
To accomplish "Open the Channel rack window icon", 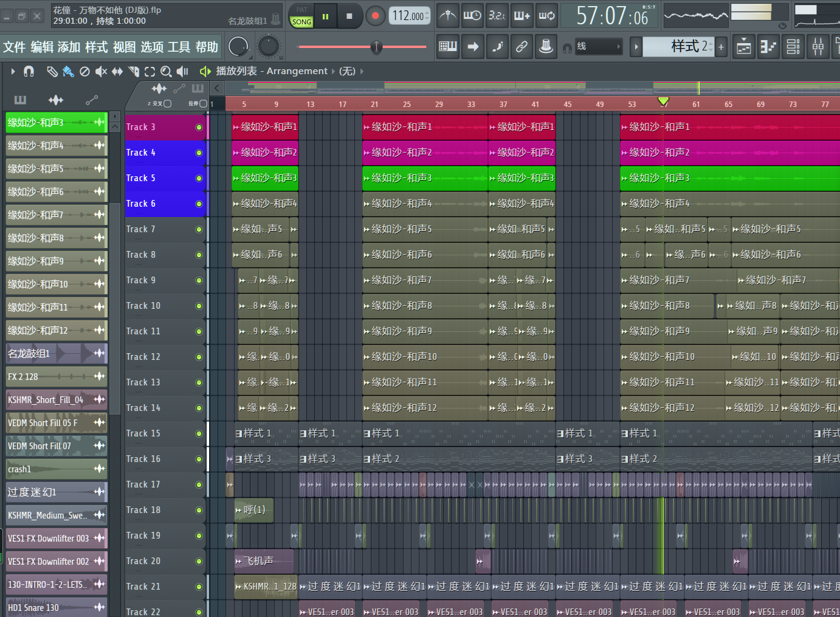I will coord(793,47).
